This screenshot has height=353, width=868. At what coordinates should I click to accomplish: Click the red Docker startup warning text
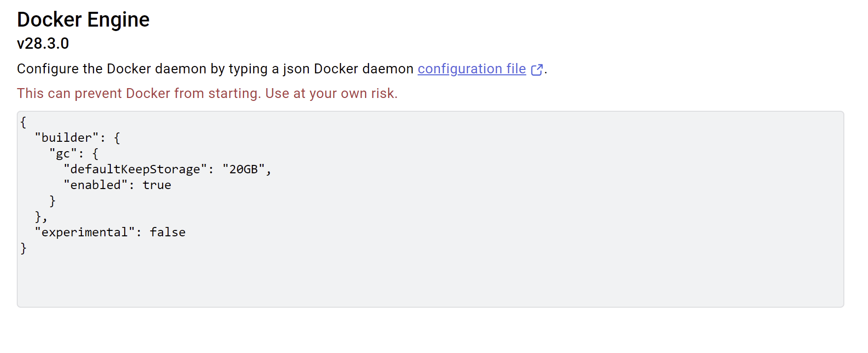pos(207,94)
